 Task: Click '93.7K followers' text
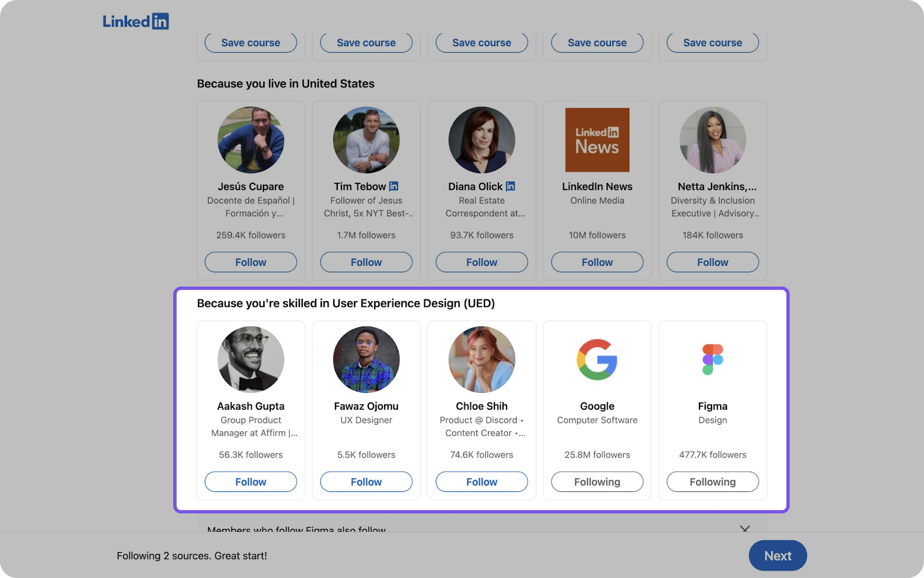[482, 235]
